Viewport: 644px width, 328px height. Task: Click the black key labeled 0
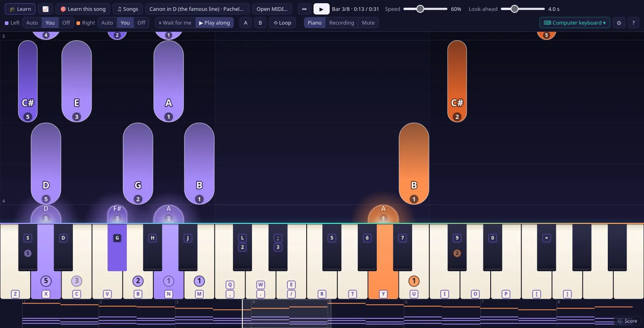[493, 247]
